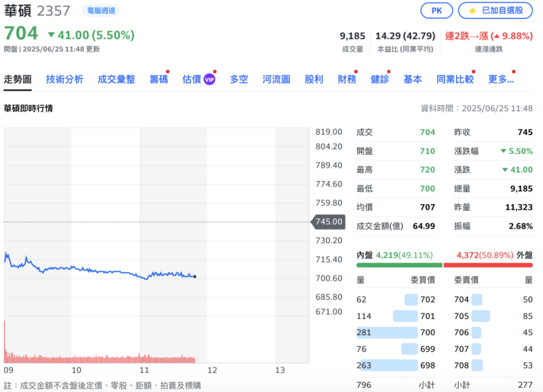Click the 外盤 red ratio bar
543x392 pixels.
click(488, 265)
